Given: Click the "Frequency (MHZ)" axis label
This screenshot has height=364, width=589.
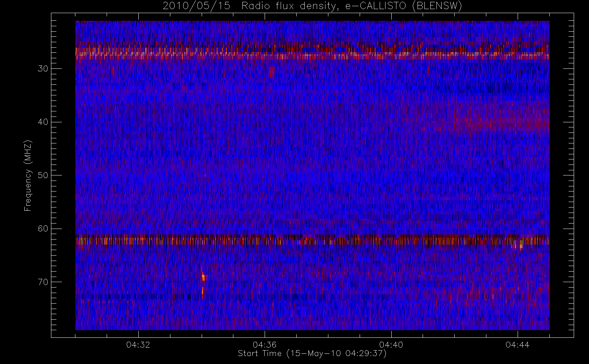Looking at the screenshot, I should pos(28,175).
